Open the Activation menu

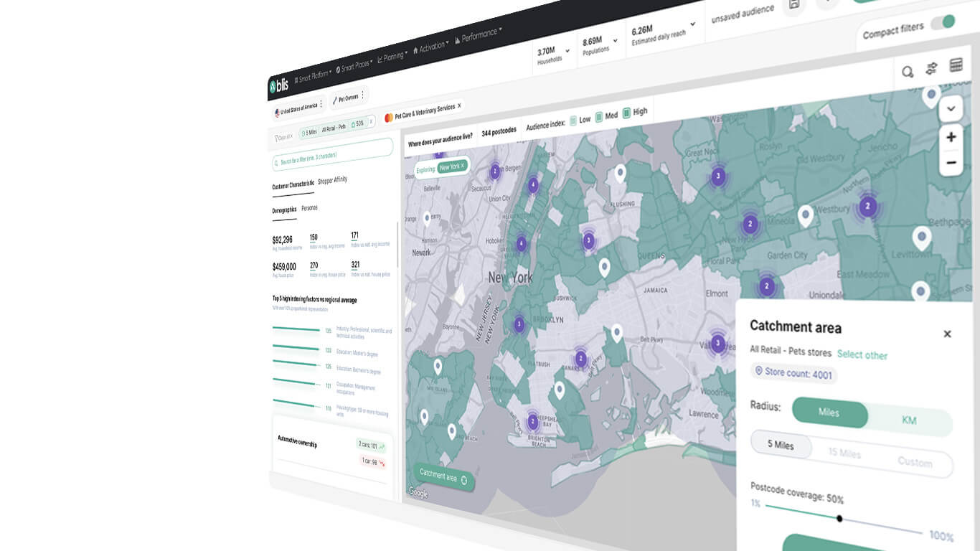[x=430, y=46]
